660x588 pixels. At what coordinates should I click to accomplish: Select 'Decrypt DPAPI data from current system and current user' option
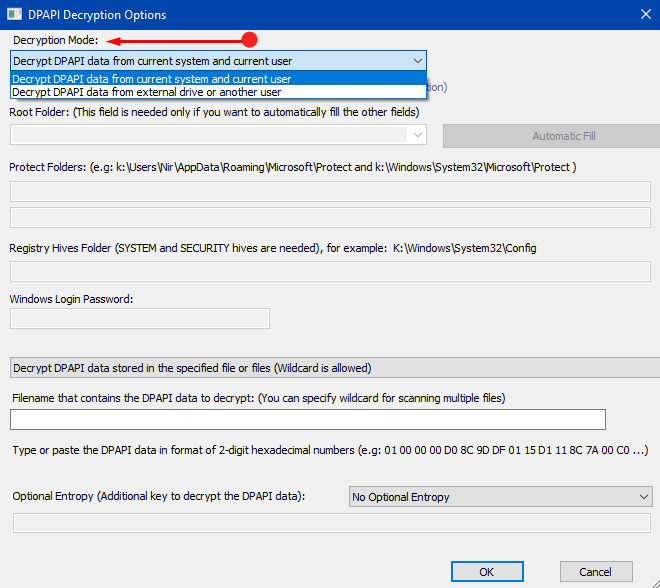tap(218, 79)
